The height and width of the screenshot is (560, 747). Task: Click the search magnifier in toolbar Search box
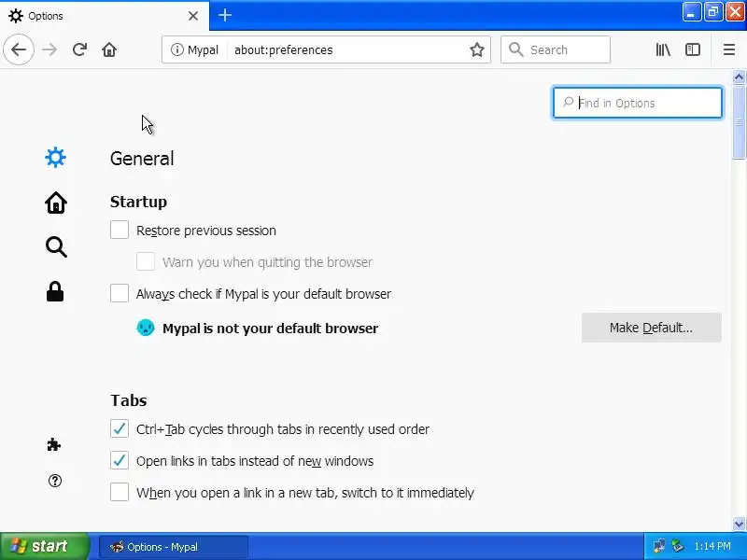[516, 49]
